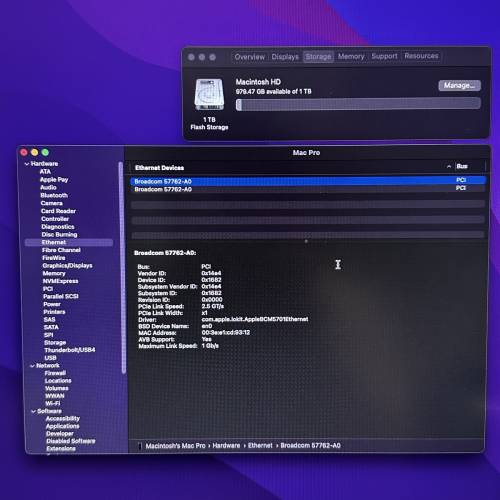The width and height of the screenshot is (500, 500).
Task: Click Macintosh's Mac Pro in path bar
Action: click(x=175, y=446)
